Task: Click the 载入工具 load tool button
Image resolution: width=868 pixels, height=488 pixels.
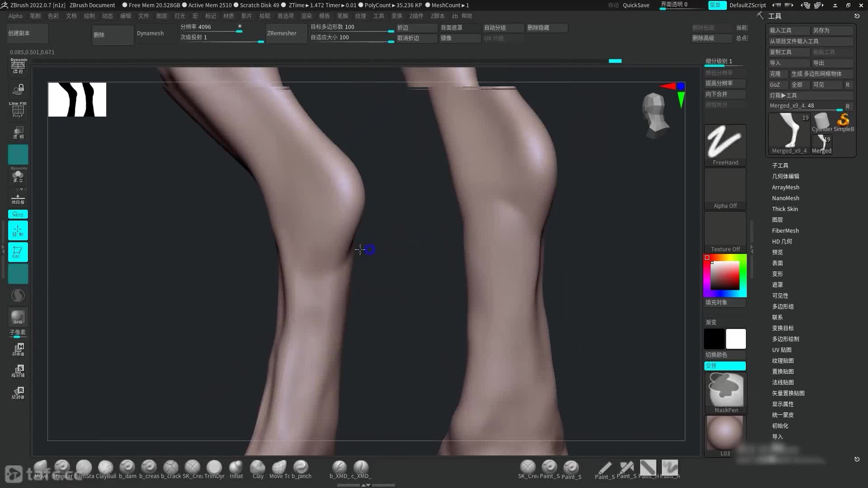Action: coord(789,30)
